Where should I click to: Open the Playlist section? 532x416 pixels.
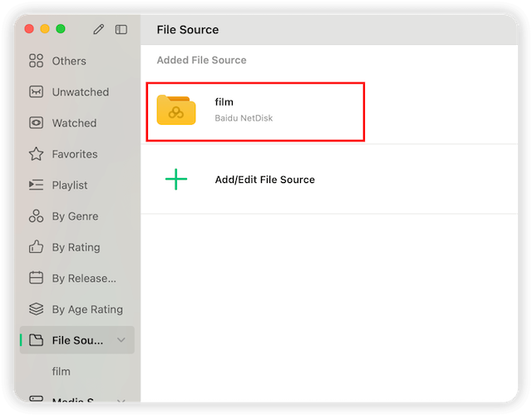point(69,185)
